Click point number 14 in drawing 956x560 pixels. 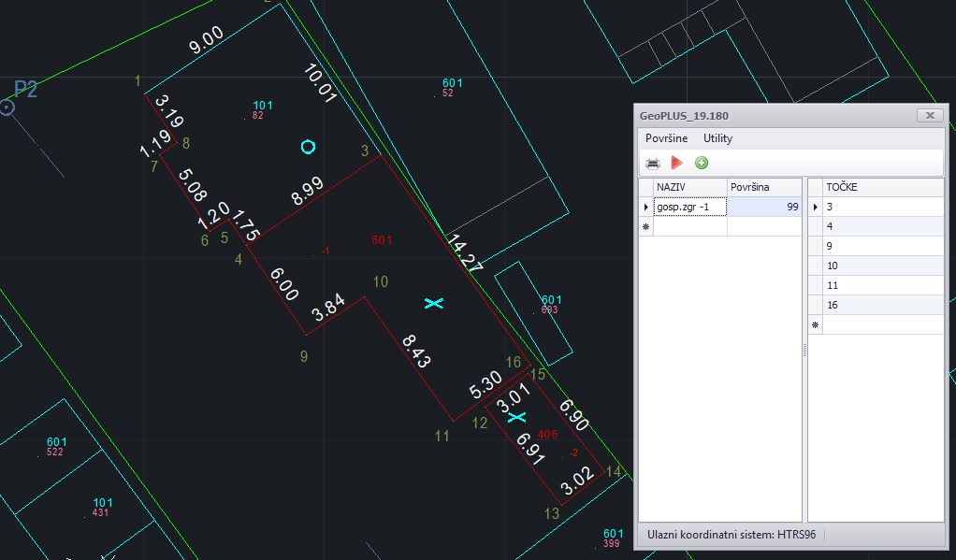[614, 471]
